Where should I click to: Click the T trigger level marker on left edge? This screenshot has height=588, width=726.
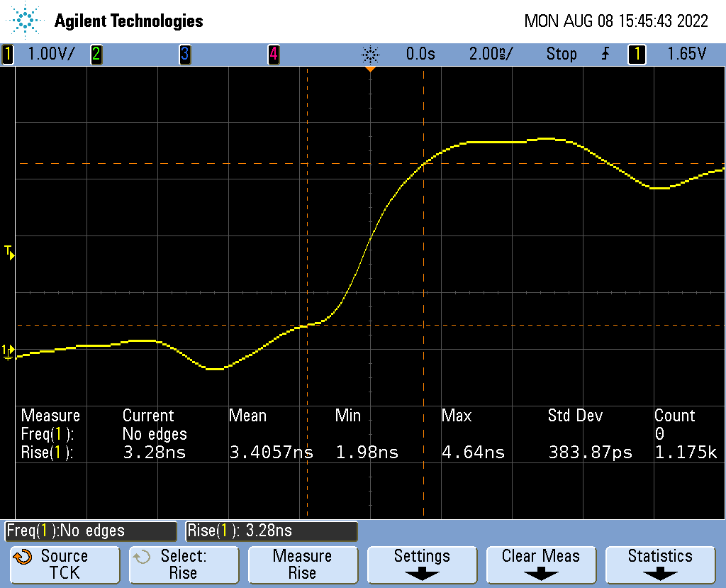click(x=9, y=252)
